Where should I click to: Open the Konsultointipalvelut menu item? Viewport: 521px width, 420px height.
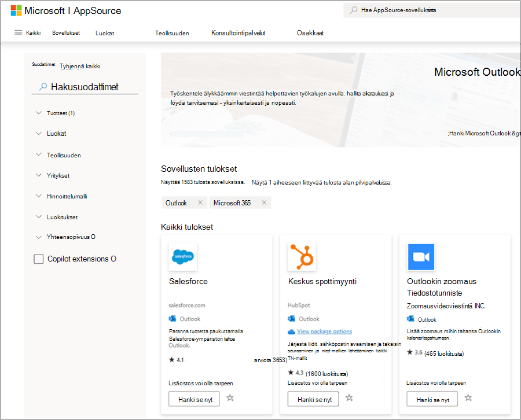239,33
